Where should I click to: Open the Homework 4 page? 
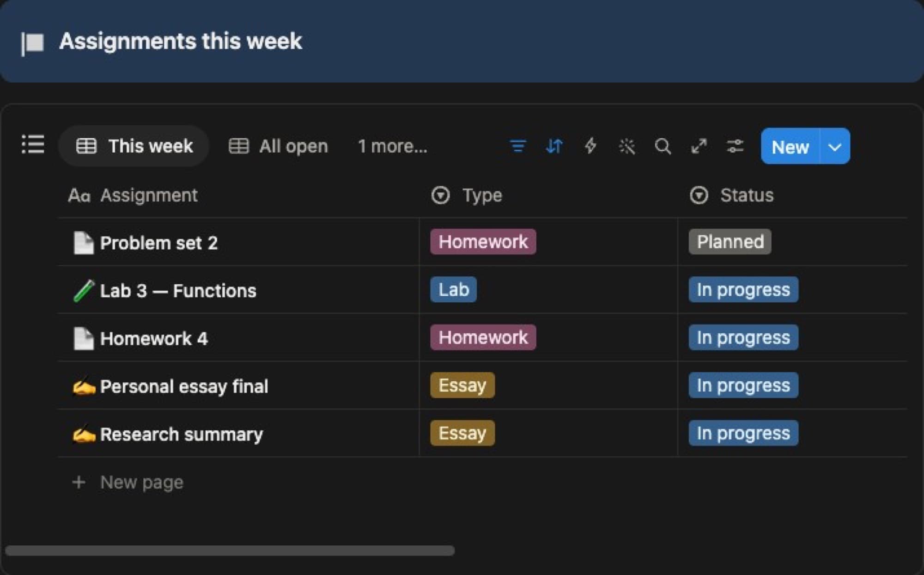pos(154,338)
